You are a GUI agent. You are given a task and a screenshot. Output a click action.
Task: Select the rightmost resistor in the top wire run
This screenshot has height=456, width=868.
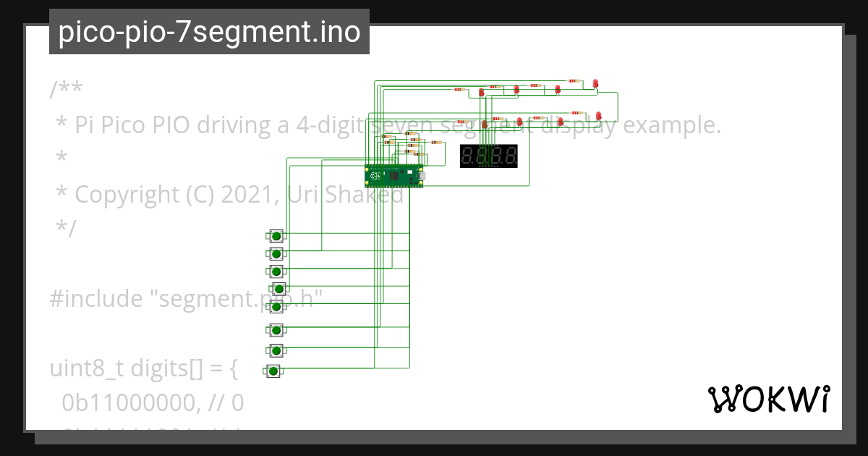pos(576,80)
